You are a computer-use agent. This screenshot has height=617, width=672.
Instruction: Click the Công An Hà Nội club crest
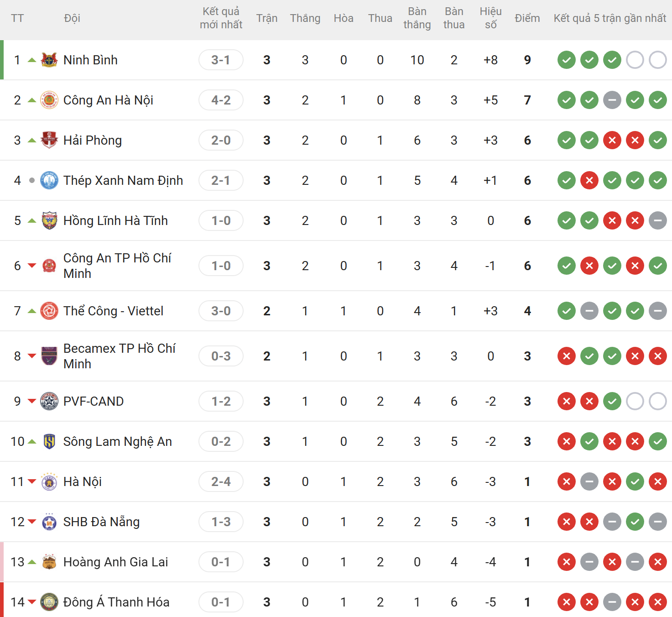pos(49,100)
